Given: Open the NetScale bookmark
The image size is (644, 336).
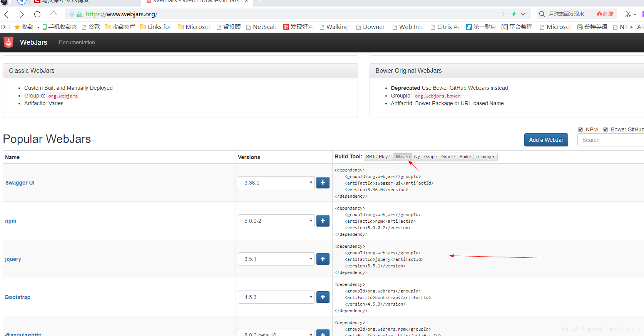Looking at the screenshot, I should click(262, 27).
